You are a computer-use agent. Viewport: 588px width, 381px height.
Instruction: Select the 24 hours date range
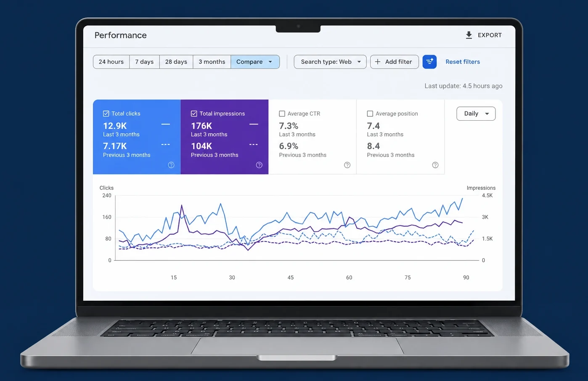pyautogui.click(x=111, y=62)
